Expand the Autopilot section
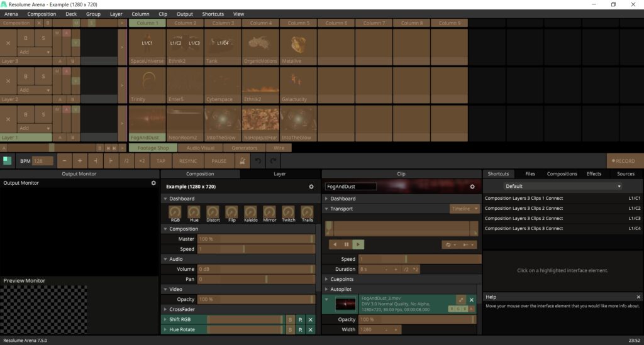Viewport: 644px width, 345px height. (x=326, y=289)
